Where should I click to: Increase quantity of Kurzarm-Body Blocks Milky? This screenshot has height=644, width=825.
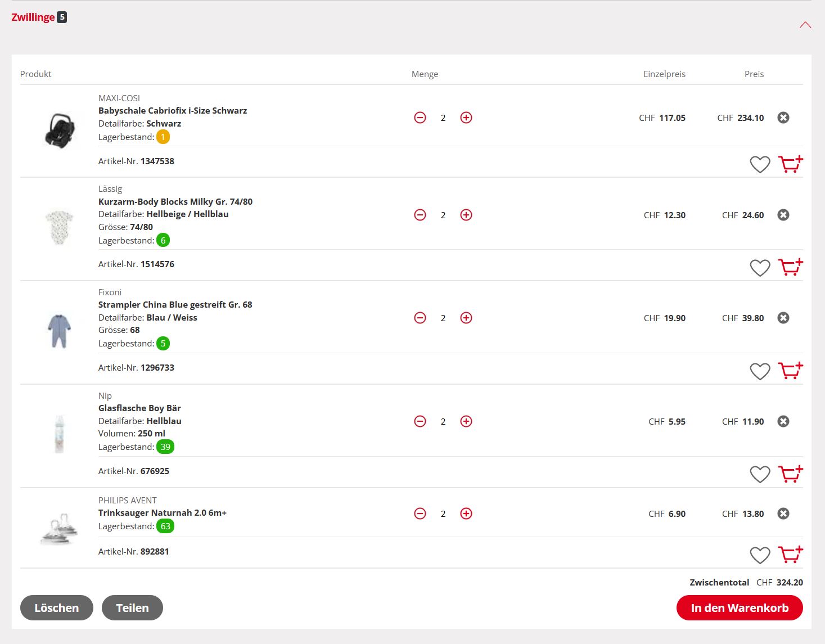pyautogui.click(x=466, y=215)
